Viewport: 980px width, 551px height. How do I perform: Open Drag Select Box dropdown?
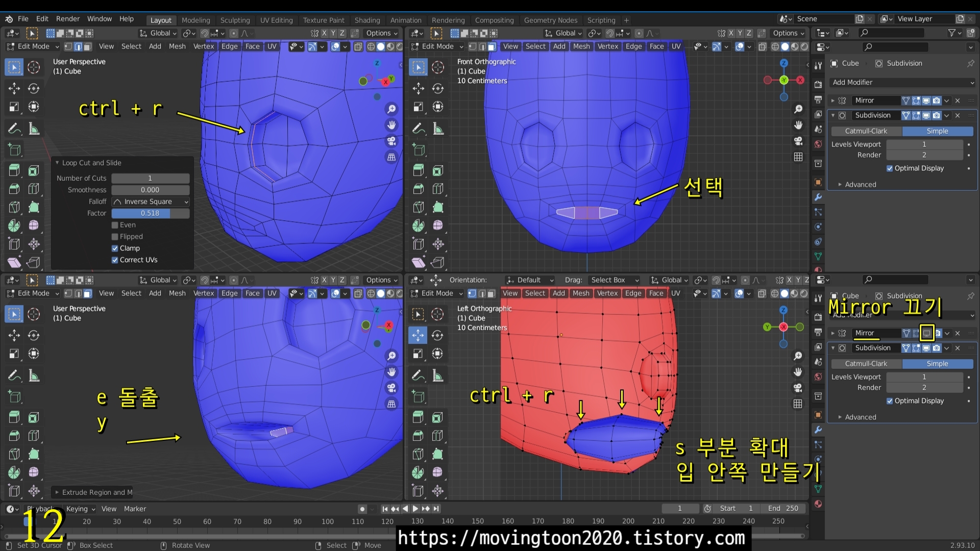pyautogui.click(x=614, y=280)
